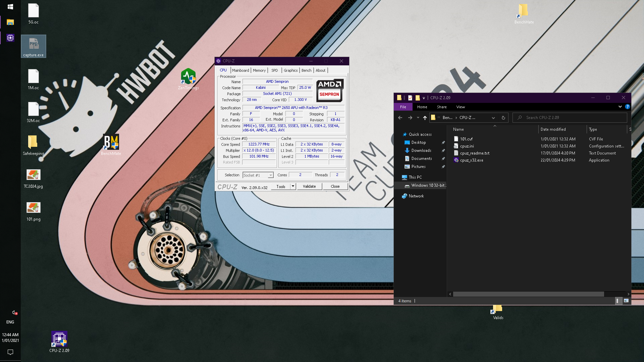Open the recent locations dropdown arrow
644x362 pixels.
pyautogui.click(x=418, y=118)
